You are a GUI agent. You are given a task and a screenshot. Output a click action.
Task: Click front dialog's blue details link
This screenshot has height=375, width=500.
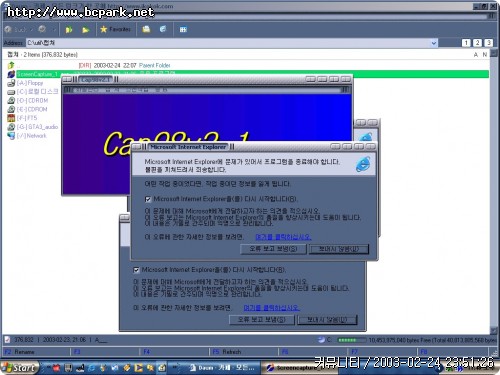[x=283, y=237]
